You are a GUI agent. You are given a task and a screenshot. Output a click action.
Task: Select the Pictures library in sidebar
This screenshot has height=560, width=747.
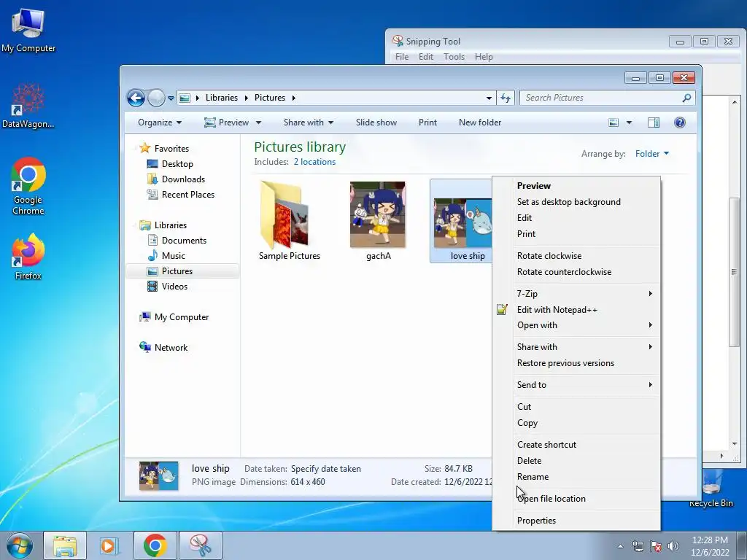point(182,271)
